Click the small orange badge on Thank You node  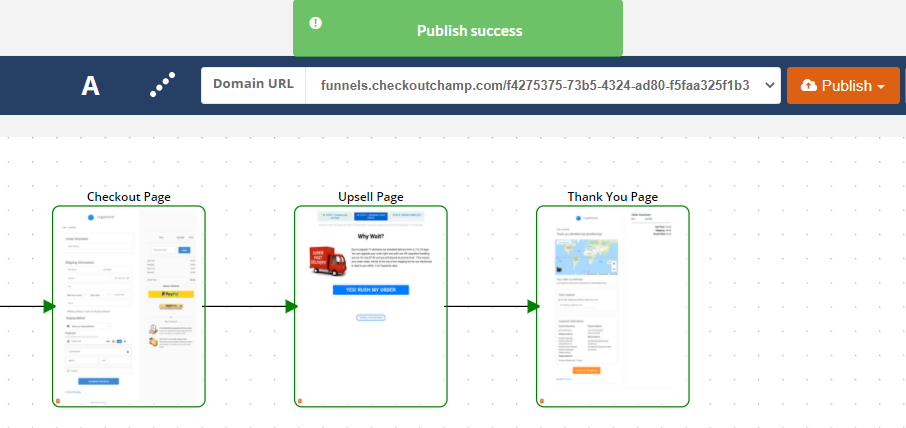(542, 401)
